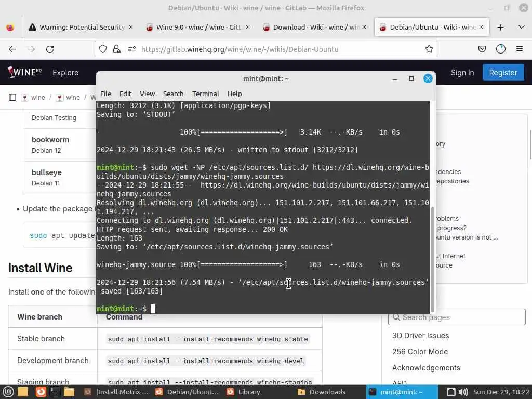
Task: Select the mint@mint terminal taskbar button
Action: tap(402, 392)
